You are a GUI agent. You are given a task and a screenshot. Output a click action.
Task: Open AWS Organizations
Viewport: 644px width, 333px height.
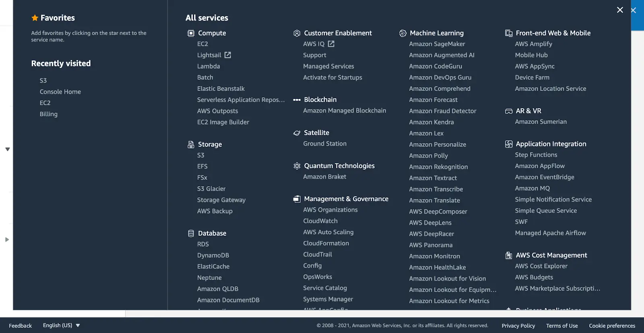coord(330,210)
